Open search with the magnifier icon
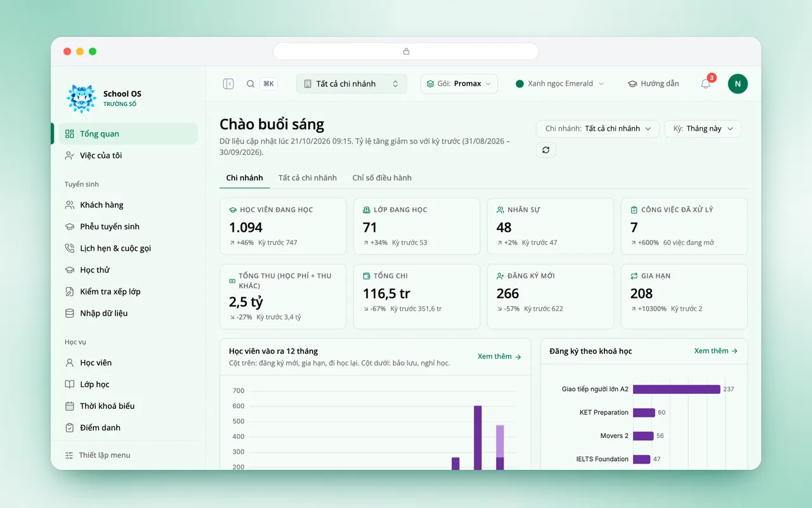 point(251,84)
